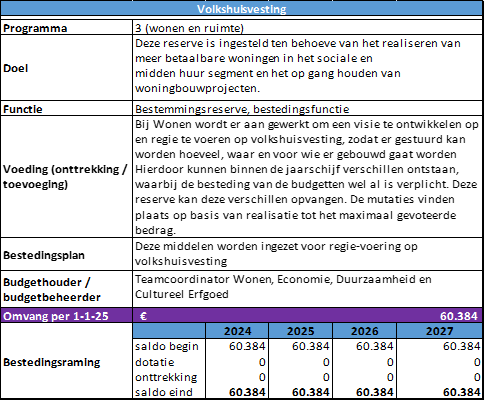Select saldo eind value for 2027

[x=461, y=392]
